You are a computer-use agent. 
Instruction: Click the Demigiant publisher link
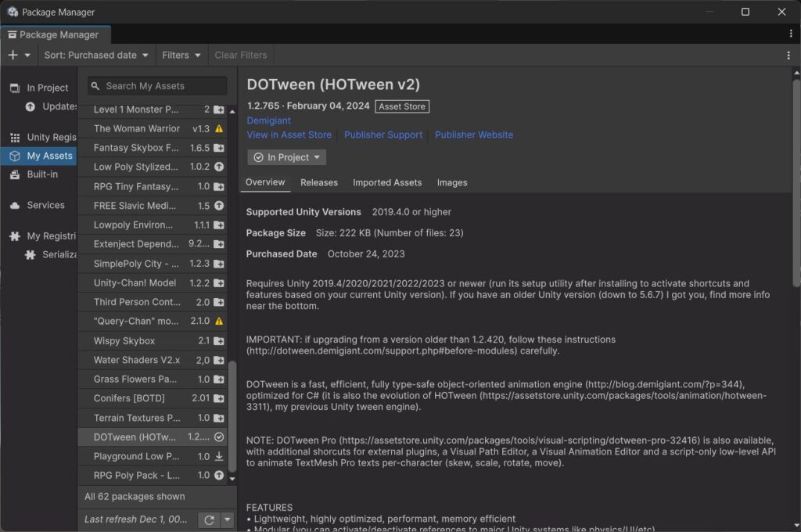[269, 120]
